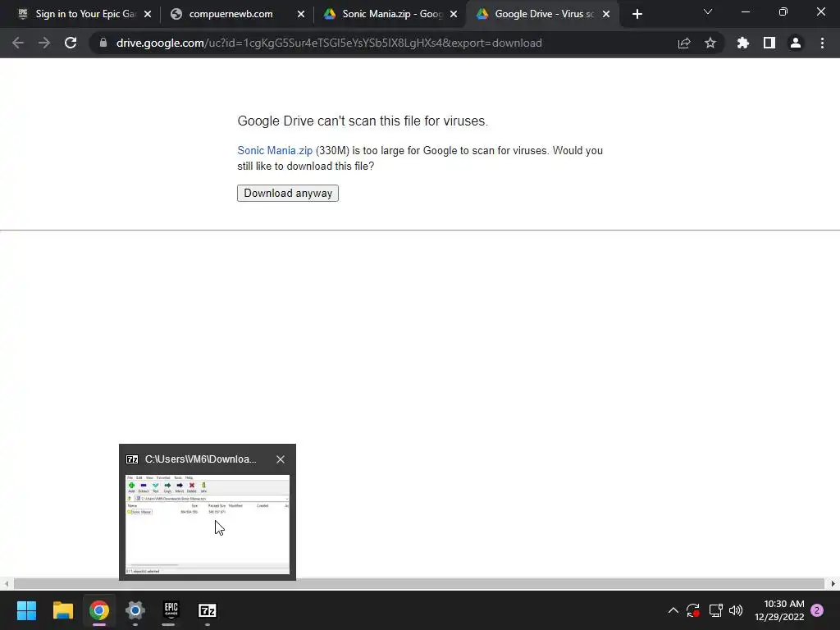Open Epic Games Launcher from taskbar

coord(171,610)
